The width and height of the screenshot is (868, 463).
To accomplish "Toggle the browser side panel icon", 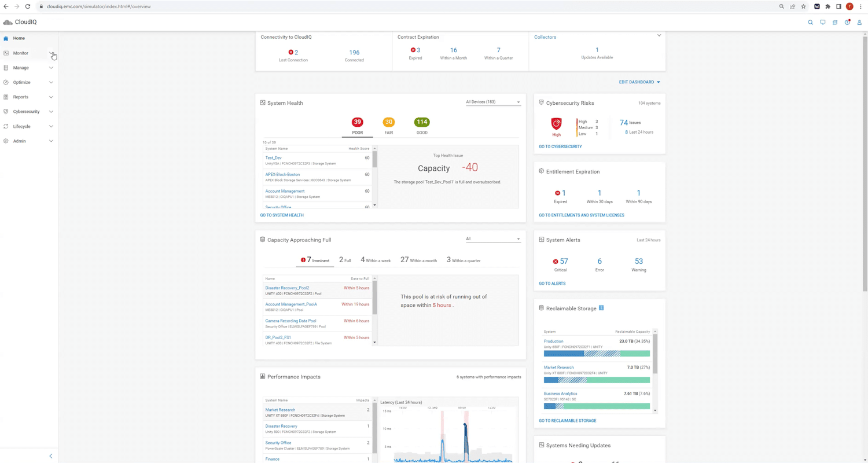I will (838, 6).
